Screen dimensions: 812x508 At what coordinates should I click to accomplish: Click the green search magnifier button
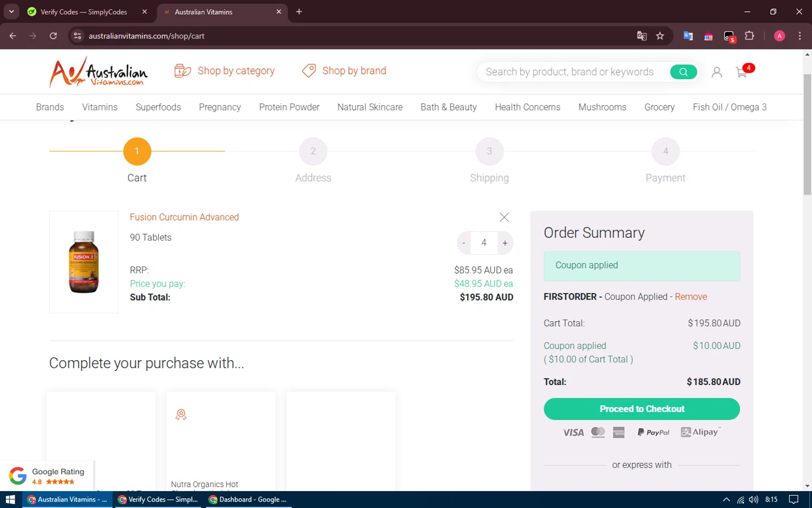point(683,72)
